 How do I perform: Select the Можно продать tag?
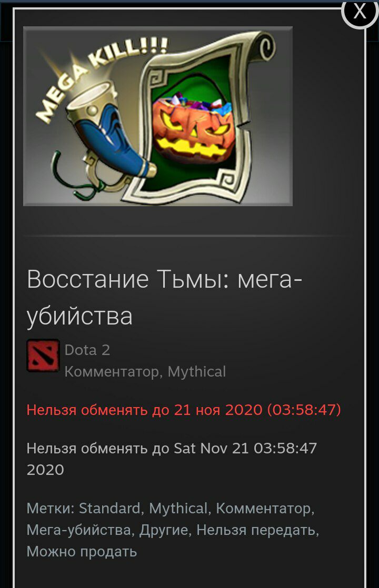click(82, 552)
